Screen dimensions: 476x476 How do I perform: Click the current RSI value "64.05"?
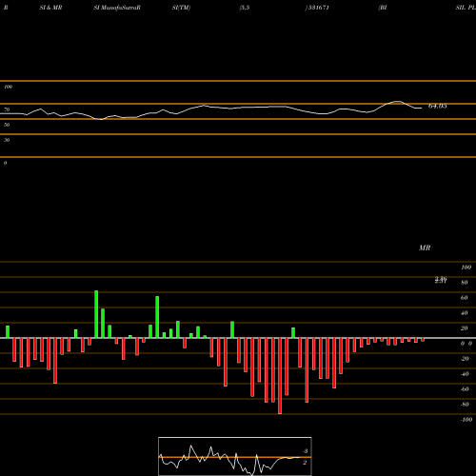[x=438, y=106]
